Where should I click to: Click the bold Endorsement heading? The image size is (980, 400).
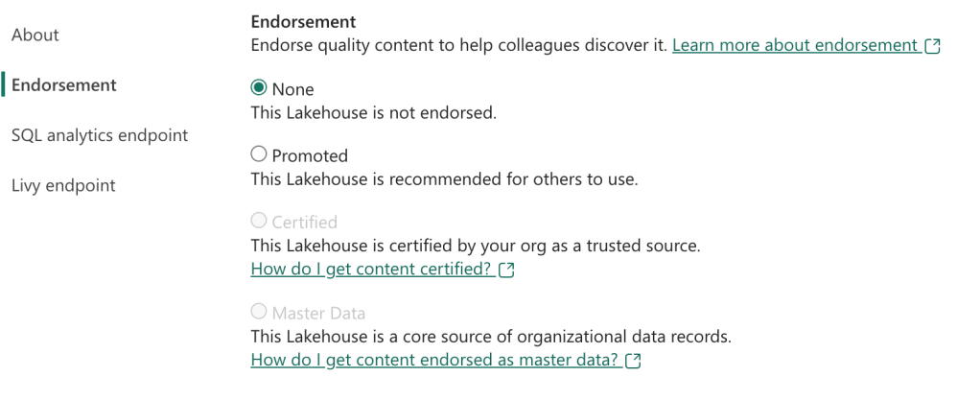[x=302, y=21]
